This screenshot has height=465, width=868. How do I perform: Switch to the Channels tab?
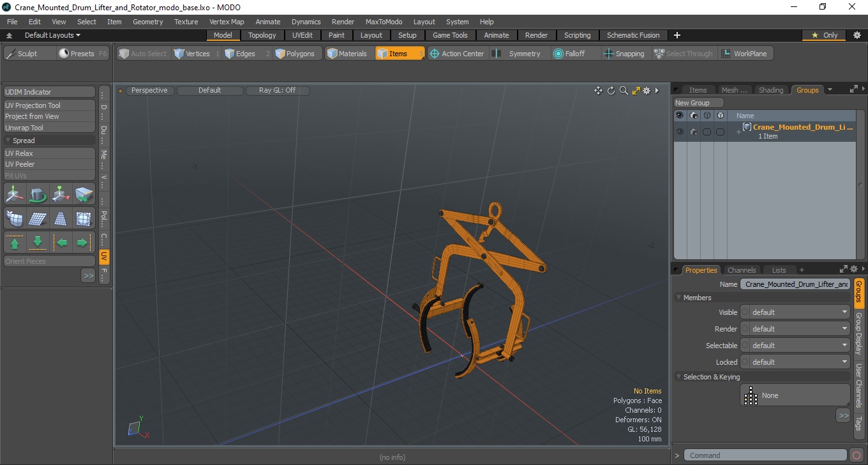742,270
